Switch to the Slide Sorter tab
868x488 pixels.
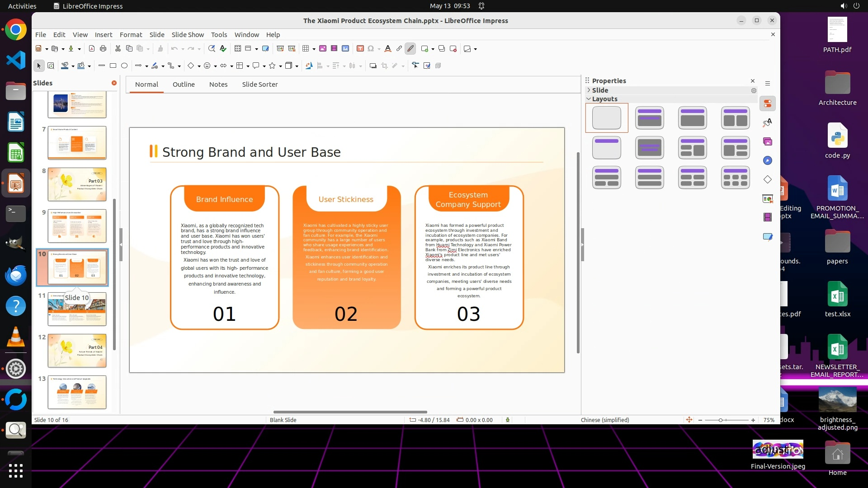tap(259, 84)
